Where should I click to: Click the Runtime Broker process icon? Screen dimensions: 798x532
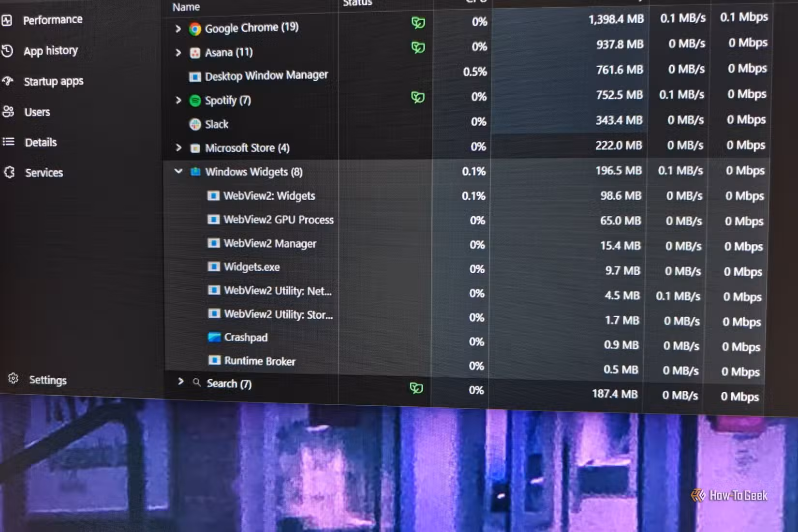coord(214,360)
